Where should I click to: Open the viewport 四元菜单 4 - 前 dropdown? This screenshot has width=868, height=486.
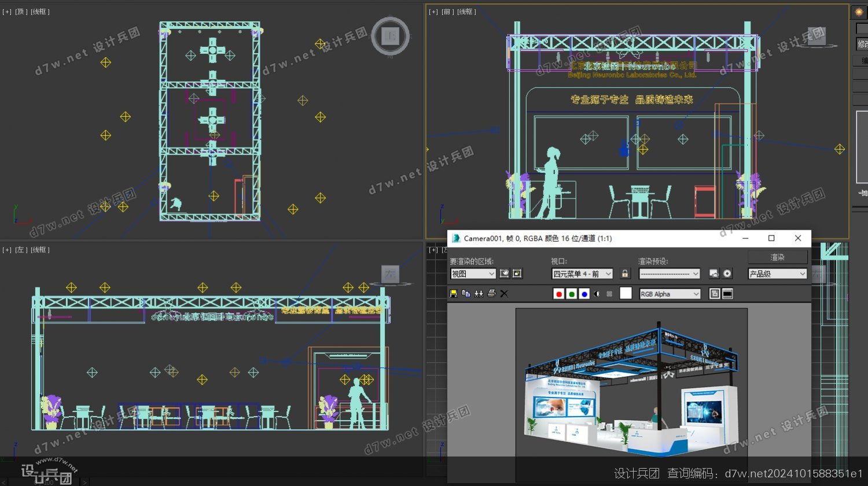582,274
